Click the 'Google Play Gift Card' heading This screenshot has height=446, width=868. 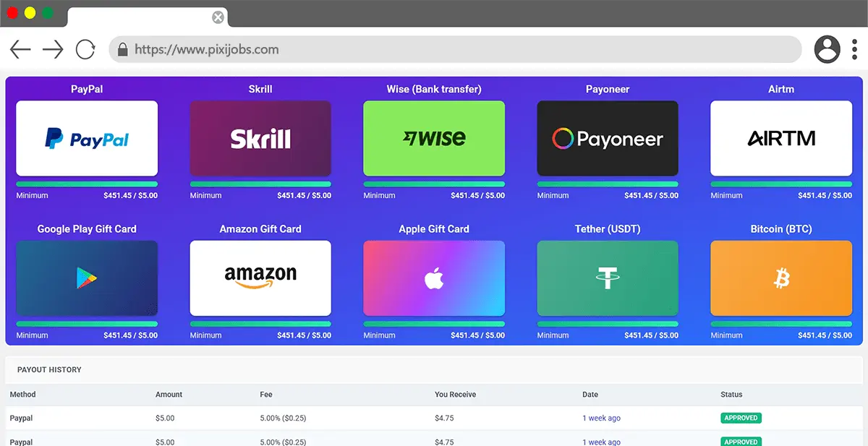[x=87, y=229]
